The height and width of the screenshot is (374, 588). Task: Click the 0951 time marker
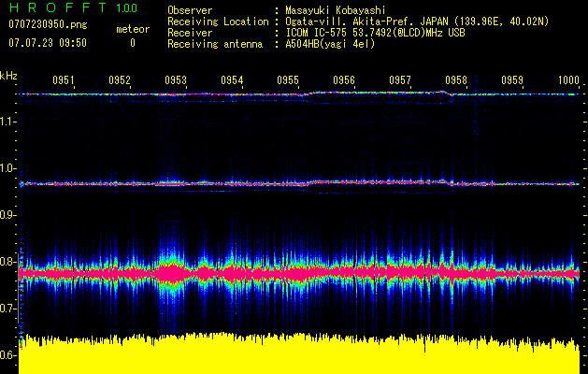pos(64,81)
